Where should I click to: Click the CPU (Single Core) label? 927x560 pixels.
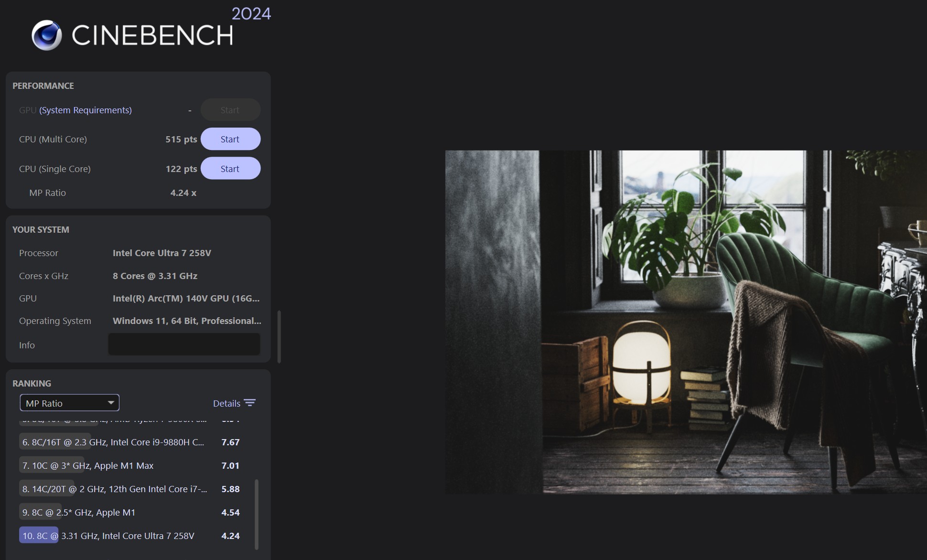pyautogui.click(x=55, y=169)
